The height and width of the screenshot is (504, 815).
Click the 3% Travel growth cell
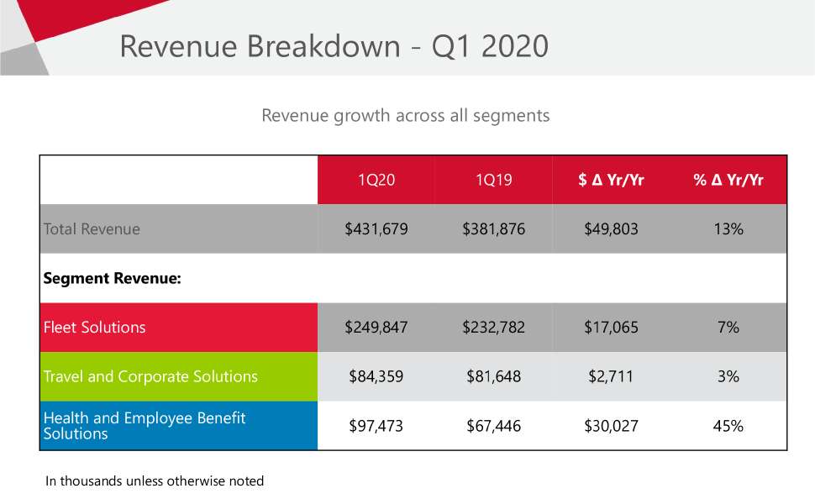tap(728, 376)
